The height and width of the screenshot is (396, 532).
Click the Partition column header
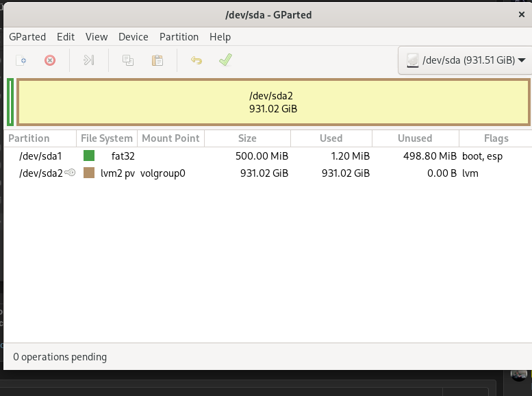40,138
